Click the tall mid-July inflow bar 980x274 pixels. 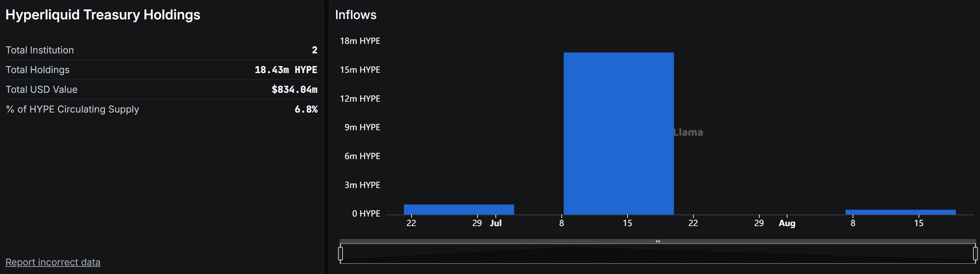(x=619, y=133)
